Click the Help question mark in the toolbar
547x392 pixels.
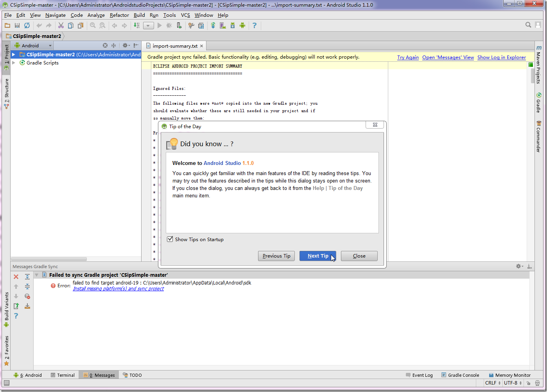coord(255,25)
